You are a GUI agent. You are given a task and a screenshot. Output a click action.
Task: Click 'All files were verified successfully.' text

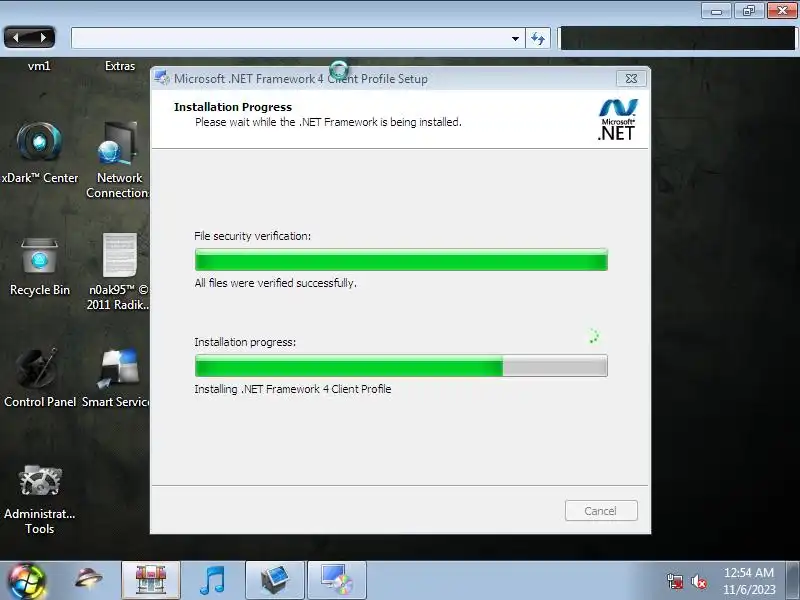pos(276,283)
